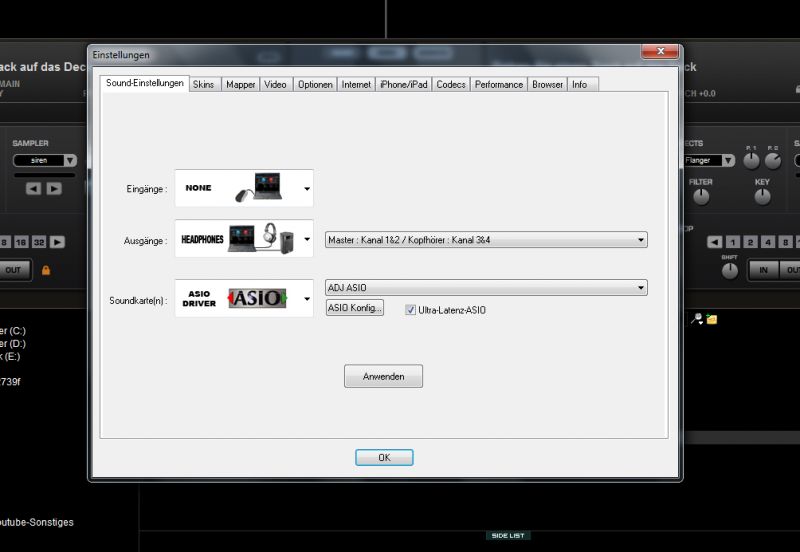Open the Performance tab
Image resolution: width=800 pixels, height=552 pixels.
(498, 85)
